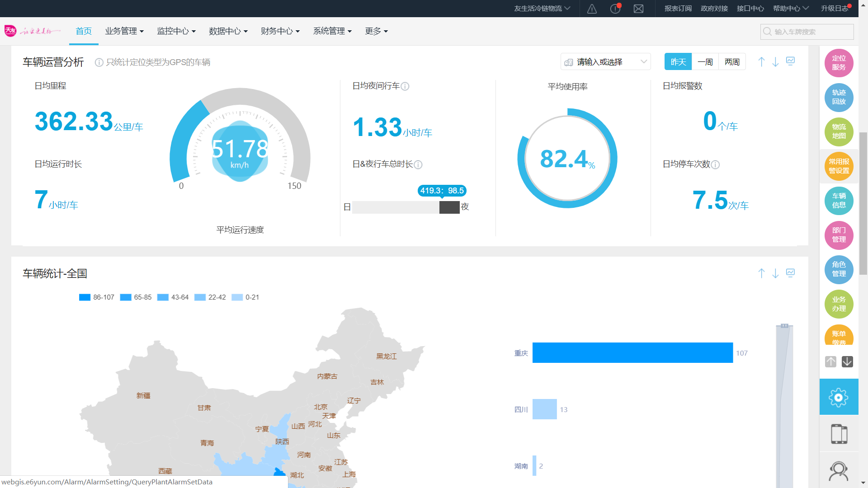
Task: Expand the 请输入或选择 dropdown
Action: 605,62
